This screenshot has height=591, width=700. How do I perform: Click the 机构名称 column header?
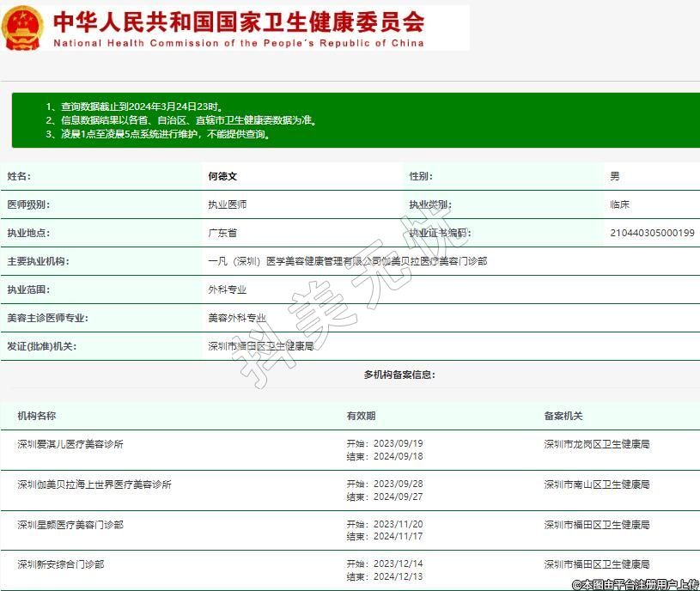click(37, 416)
